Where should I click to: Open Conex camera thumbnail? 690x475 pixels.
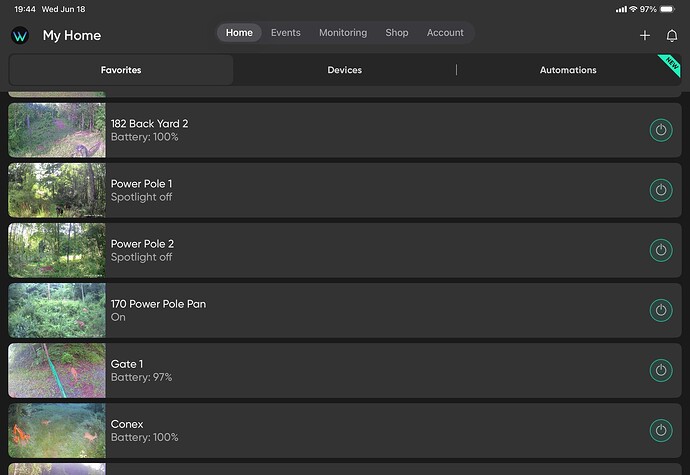click(x=57, y=431)
